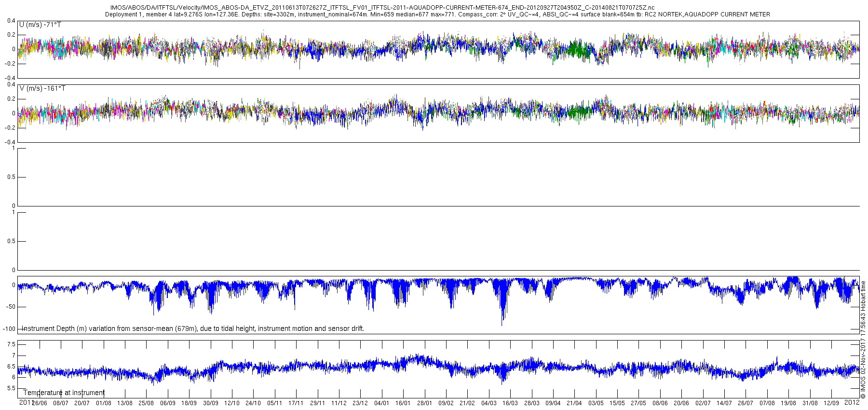The width and height of the screenshot is (868, 410).
Task: Click the '19/08' date tick label
Action: click(x=788, y=403)
